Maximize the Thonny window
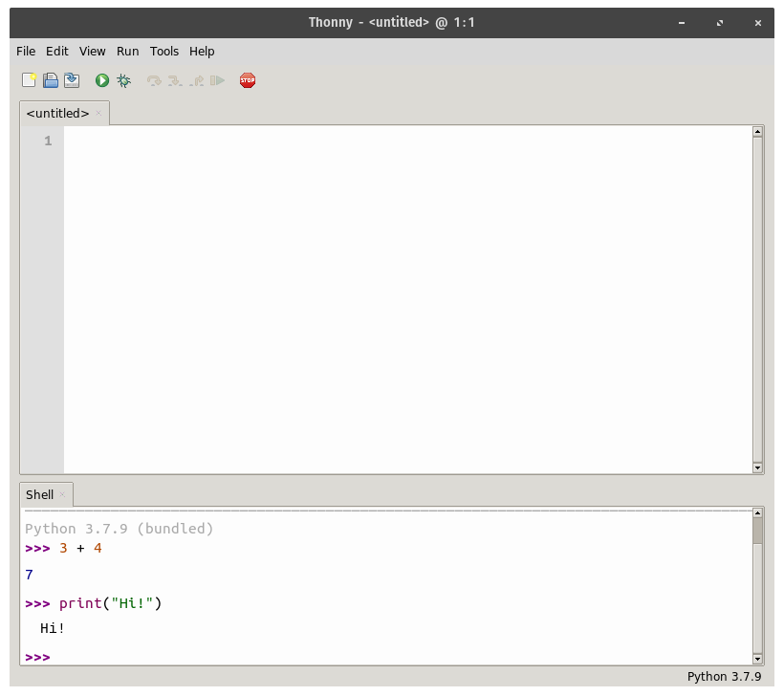 tap(720, 23)
